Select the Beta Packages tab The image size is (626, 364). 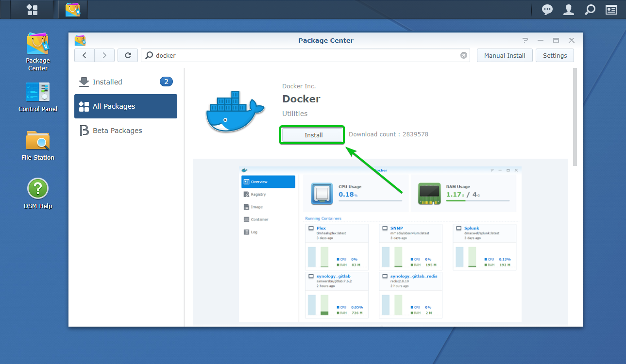[x=126, y=131]
